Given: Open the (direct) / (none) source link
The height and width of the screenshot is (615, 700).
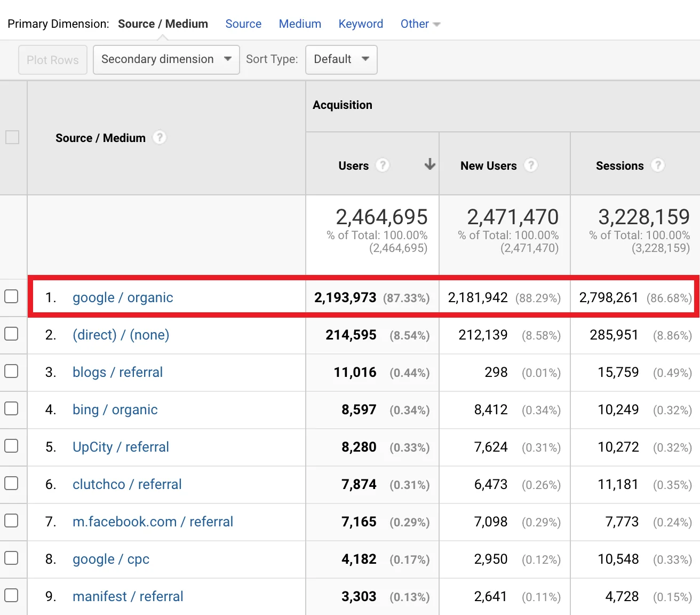Looking at the screenshot, I should click(121, 335).
